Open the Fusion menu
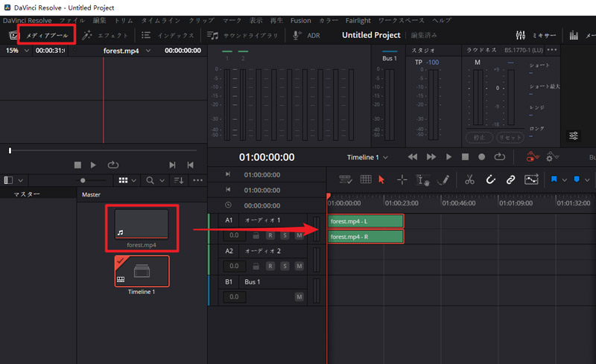The height and width of the screenshot is (364, 596). 300,21
